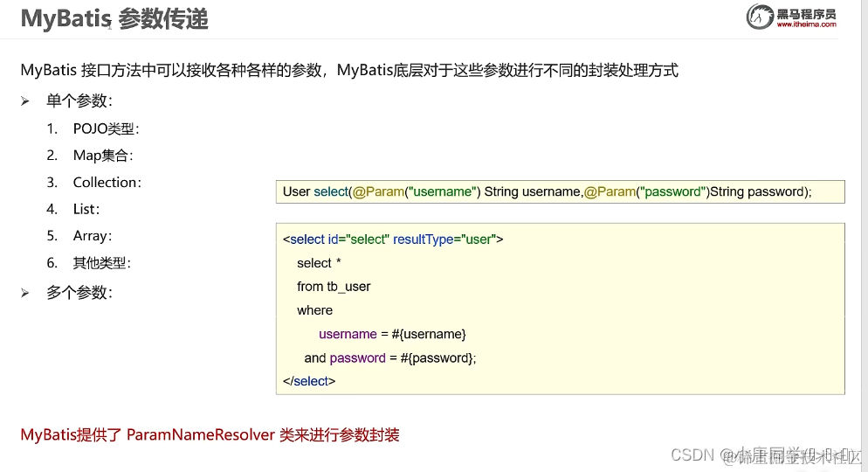Click the slide title "MyBatis 参数传递"

coord(114,19)
